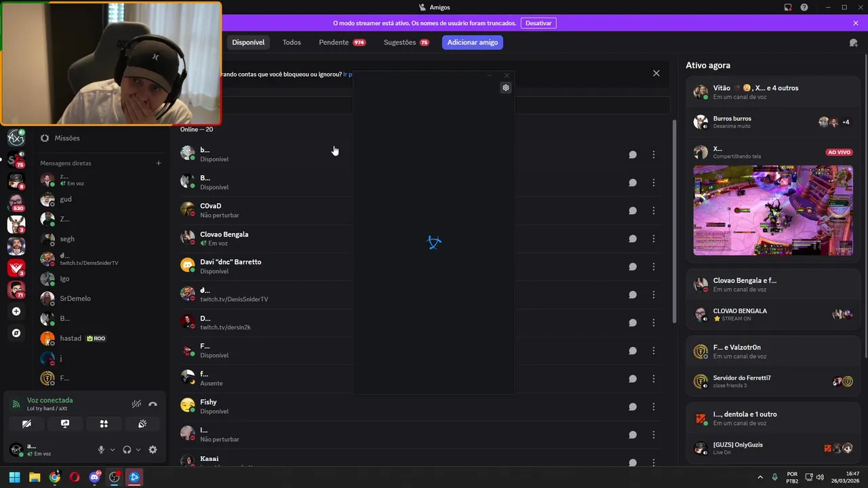
Task: Message Fishy with chat bubble icon
Action: tap(632, 407)
